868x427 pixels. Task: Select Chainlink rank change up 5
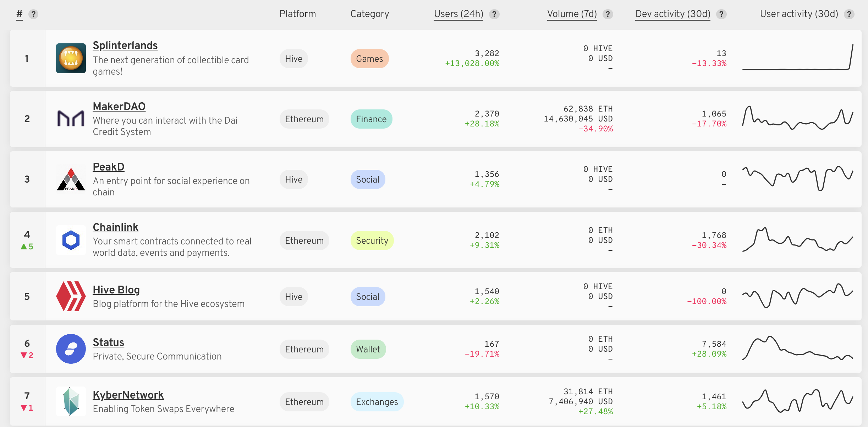pos(27,246)
